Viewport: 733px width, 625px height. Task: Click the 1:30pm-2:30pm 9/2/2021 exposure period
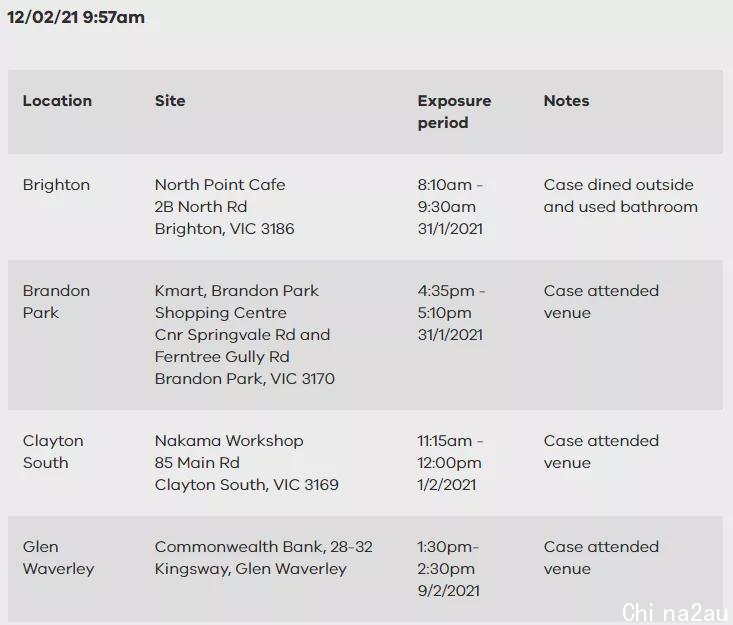[449, 569]
